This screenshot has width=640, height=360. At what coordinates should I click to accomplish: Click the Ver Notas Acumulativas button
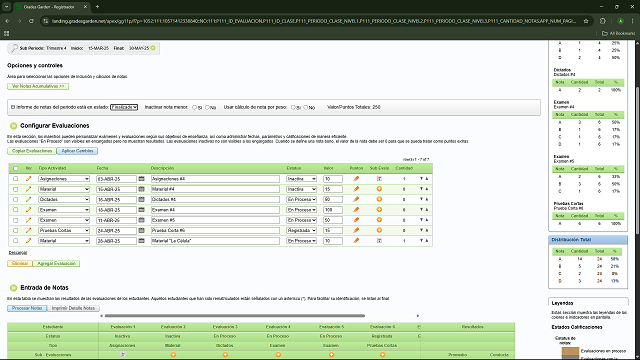point(38,86)
